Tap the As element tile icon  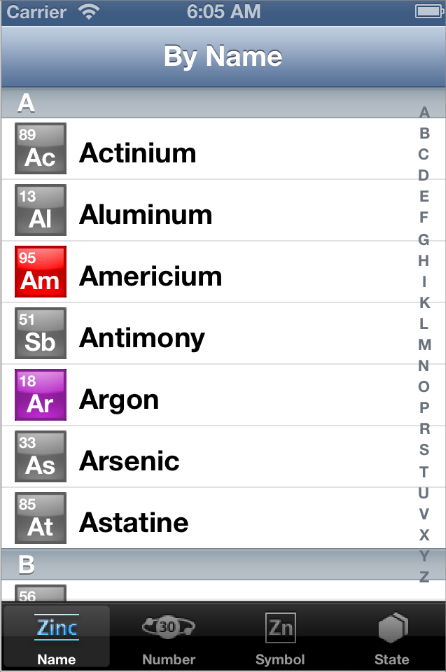(x=41, y=456)
